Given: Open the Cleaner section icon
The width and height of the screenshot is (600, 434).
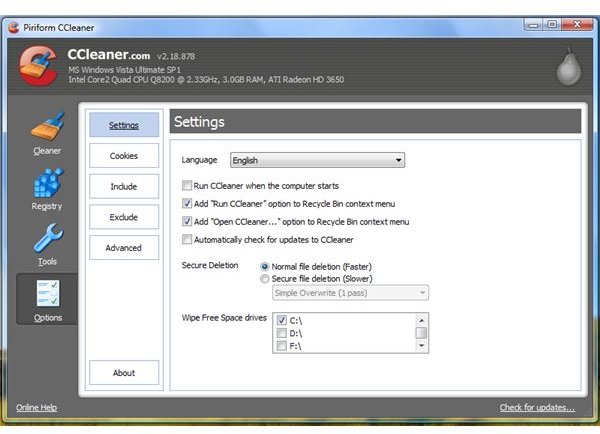Looking at the screenshot, I should (47, 127).
